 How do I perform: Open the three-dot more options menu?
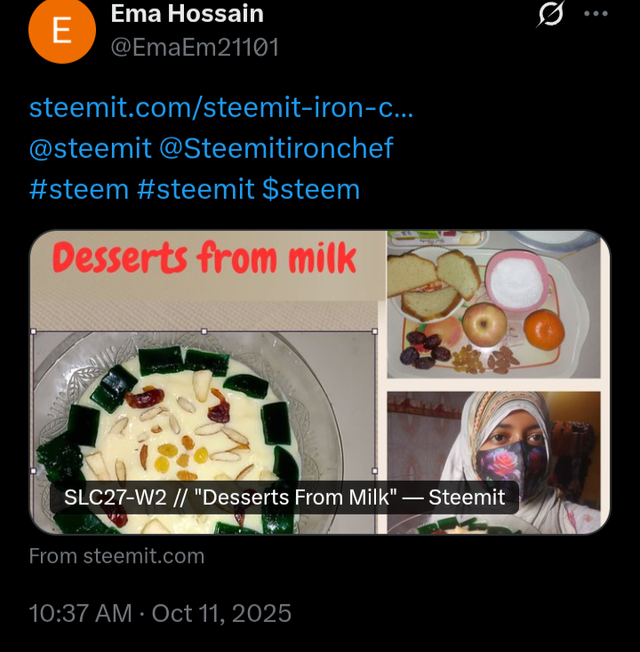pyautogui.click(x=595, y=14)
